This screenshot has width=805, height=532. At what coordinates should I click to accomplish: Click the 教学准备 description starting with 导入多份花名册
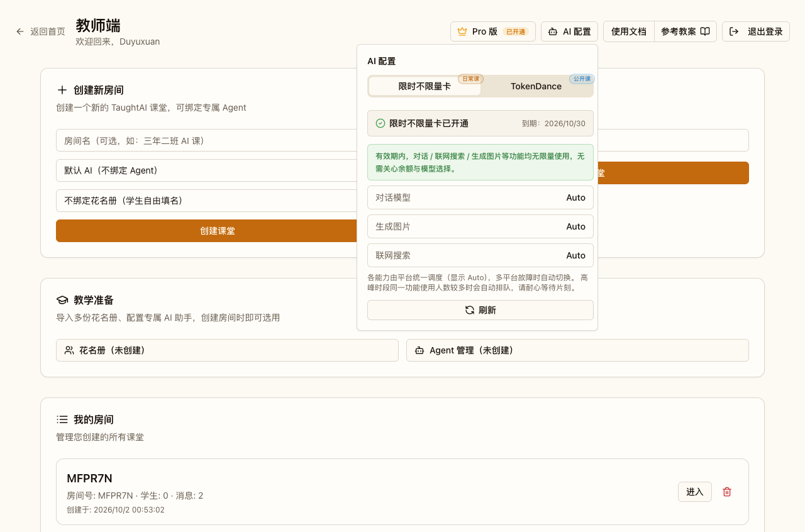168,318
